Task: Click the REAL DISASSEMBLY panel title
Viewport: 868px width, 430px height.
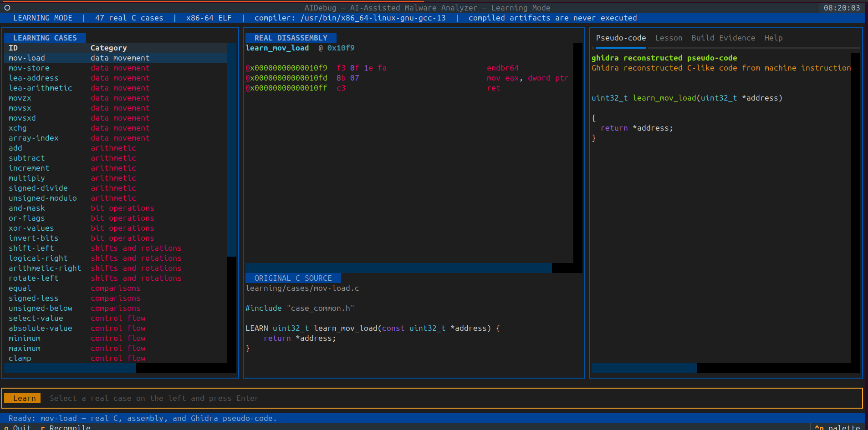Action: point(291,38)
